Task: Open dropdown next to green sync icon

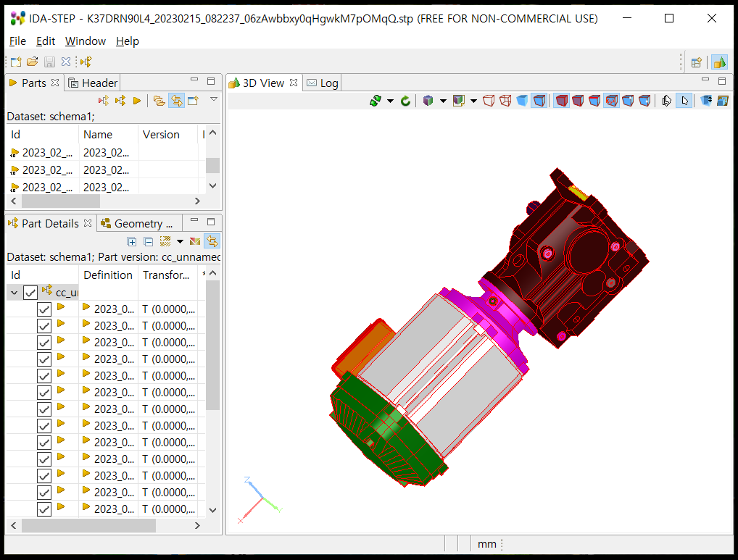Action: [x=390, y=101]
